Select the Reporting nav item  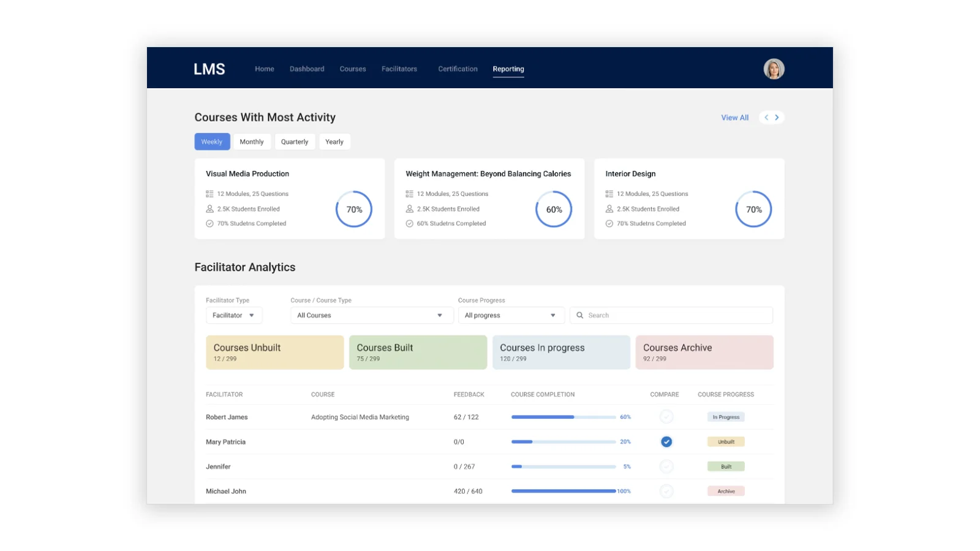[508, 69]
